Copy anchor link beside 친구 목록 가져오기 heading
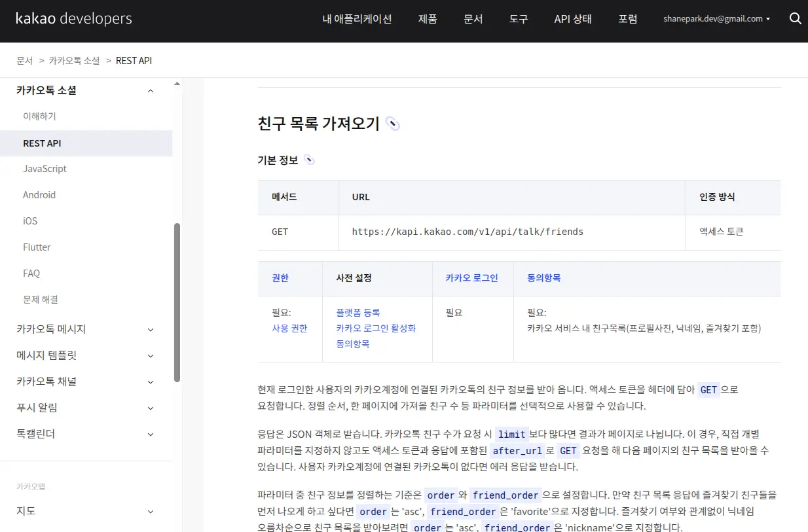The height and width of the screenshot is (532, 808). pos(392,124)
